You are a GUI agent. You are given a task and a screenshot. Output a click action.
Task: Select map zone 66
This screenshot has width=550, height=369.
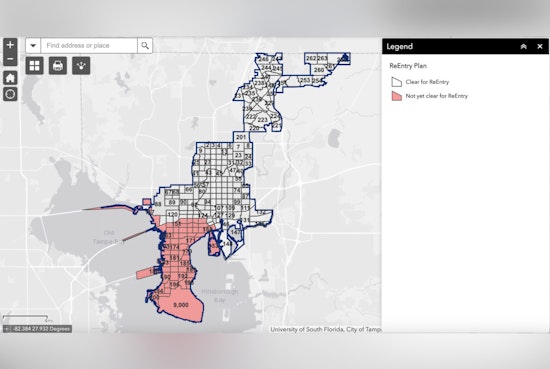tap(189, 189)
